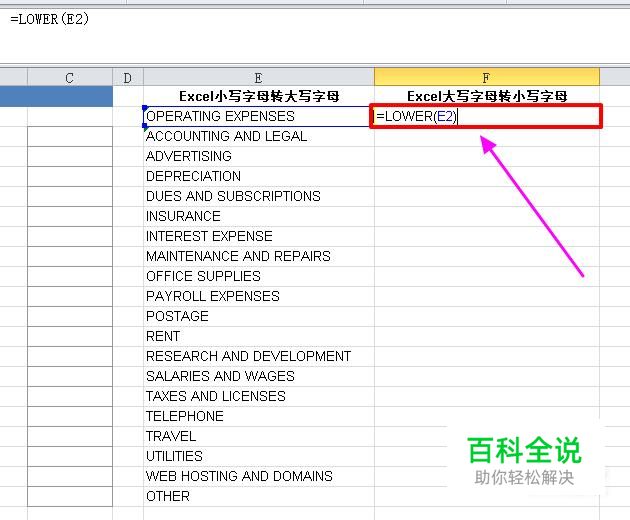Select cell 'POSTAGE'
Screen dimensions: 630x520
tap(259, 316)
